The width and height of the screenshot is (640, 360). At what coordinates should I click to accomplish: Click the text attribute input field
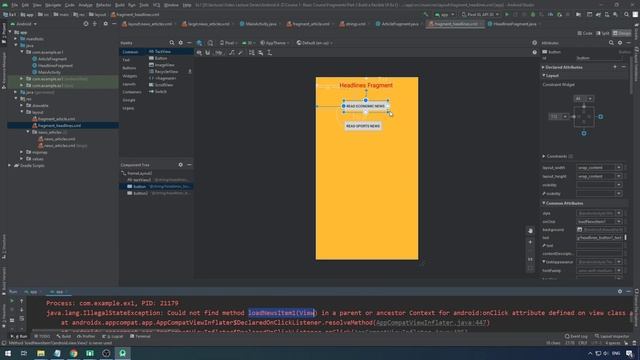(599, 238)
